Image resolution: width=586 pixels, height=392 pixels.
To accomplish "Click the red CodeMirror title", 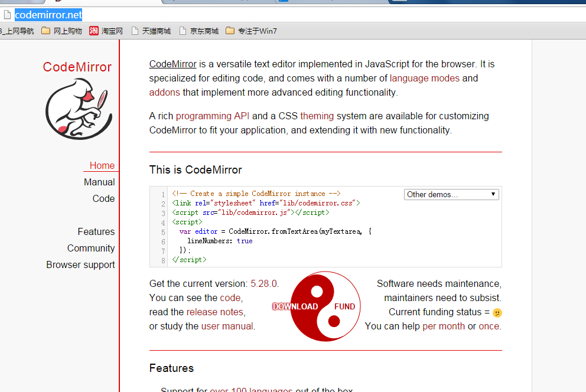I will coord(77,67).
